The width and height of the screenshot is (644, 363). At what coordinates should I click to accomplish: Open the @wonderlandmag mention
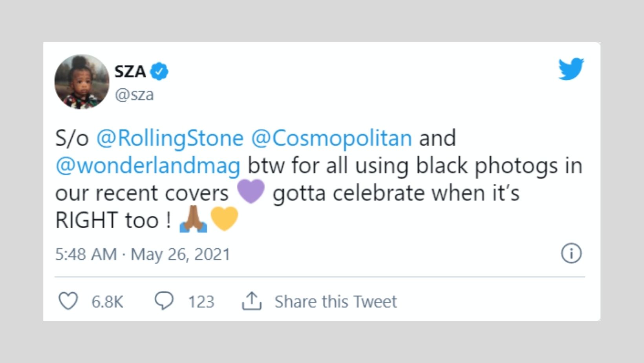[148, 166]
